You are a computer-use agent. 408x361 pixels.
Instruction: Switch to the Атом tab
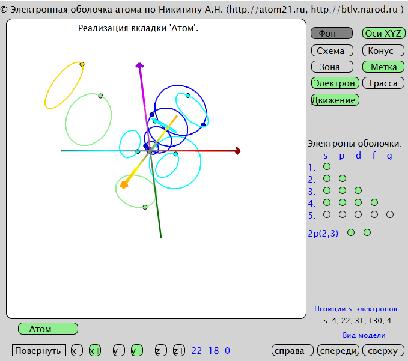(x=48, y=329)
